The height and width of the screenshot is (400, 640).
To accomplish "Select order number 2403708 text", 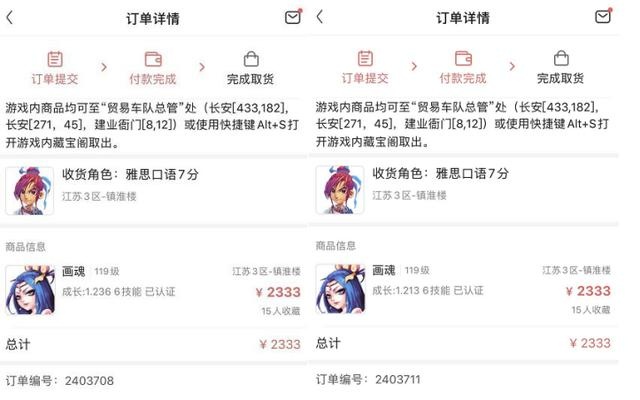I will tap(89, 381).
